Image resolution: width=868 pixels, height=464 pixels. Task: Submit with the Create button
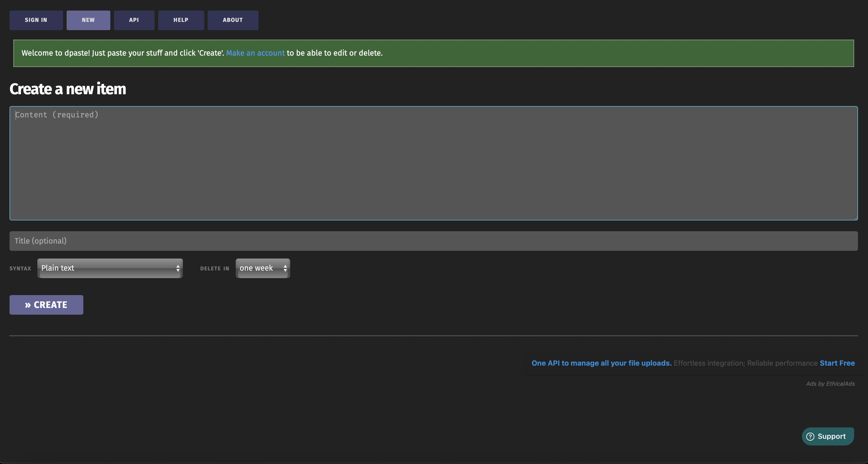click(x=46, y=305)
